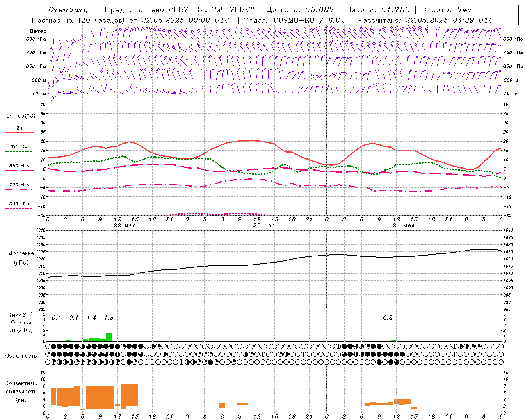
Task: Click the "2м" temperature legend entry
Action: pyautogui.click(x=19, y=128)
